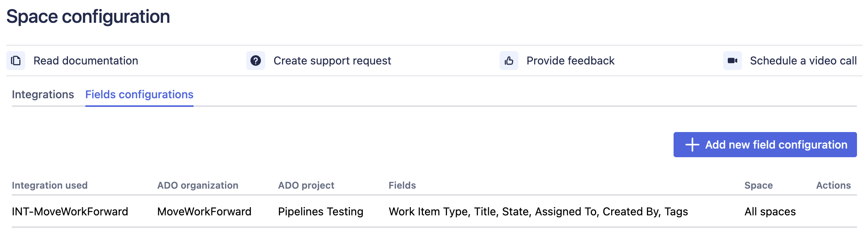This screenshot has height=235, width=868.
Task: Click the Pipelines Testing project cell
Action: tap(320, 211)
